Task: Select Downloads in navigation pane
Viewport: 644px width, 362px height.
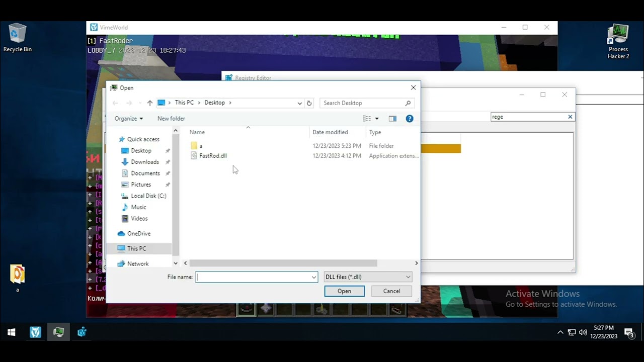Action: 145,162
